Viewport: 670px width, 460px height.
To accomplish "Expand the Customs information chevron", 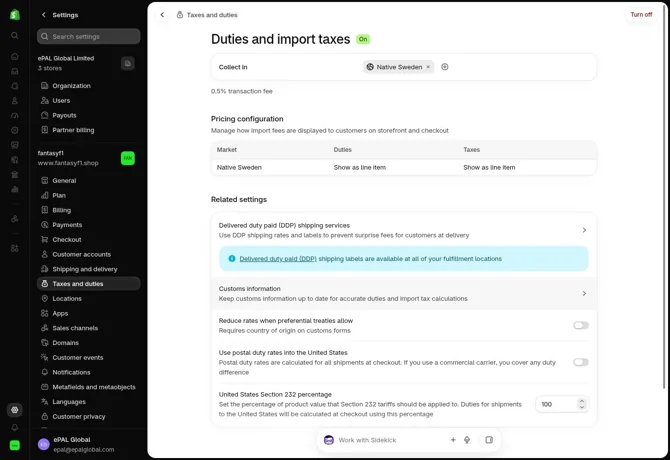I will click(x=584, y=293).
